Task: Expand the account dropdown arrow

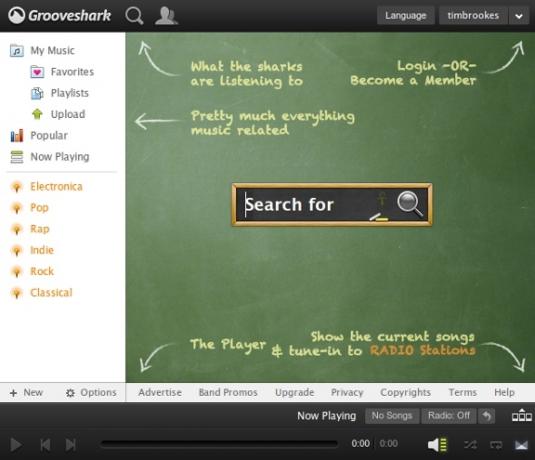Action: coord(519,16)
